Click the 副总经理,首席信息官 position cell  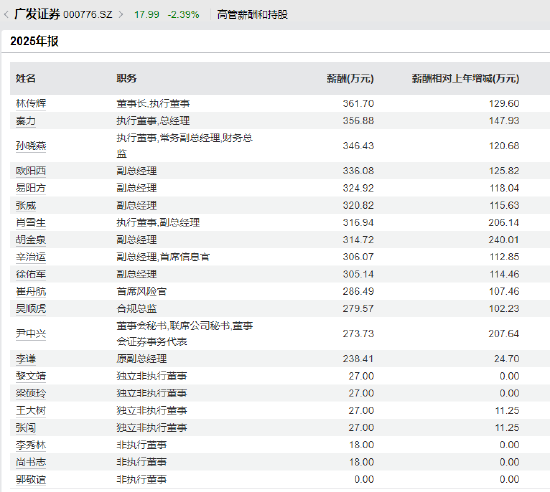coord(163,257)
